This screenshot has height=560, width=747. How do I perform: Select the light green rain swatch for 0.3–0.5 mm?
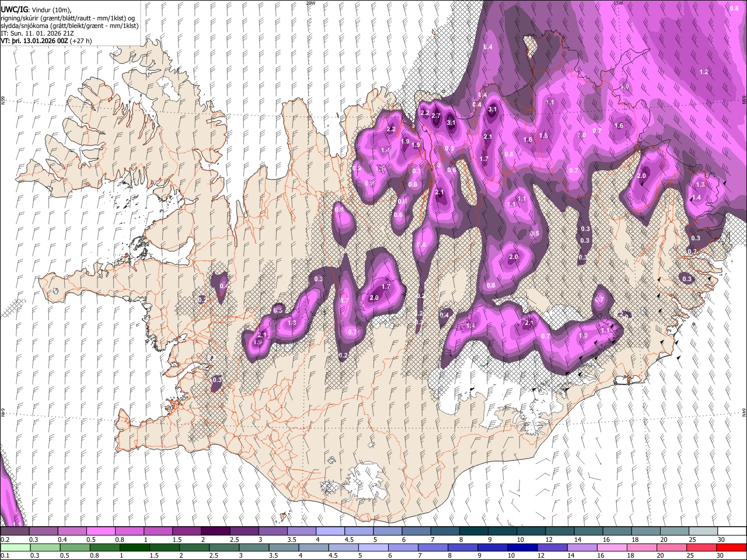[x=45, y=547]
